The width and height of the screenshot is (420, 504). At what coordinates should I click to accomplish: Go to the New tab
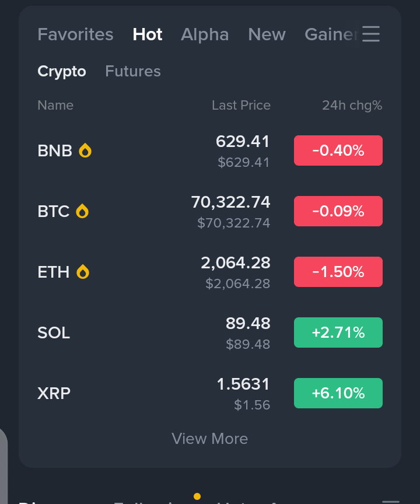coord(267,34)
